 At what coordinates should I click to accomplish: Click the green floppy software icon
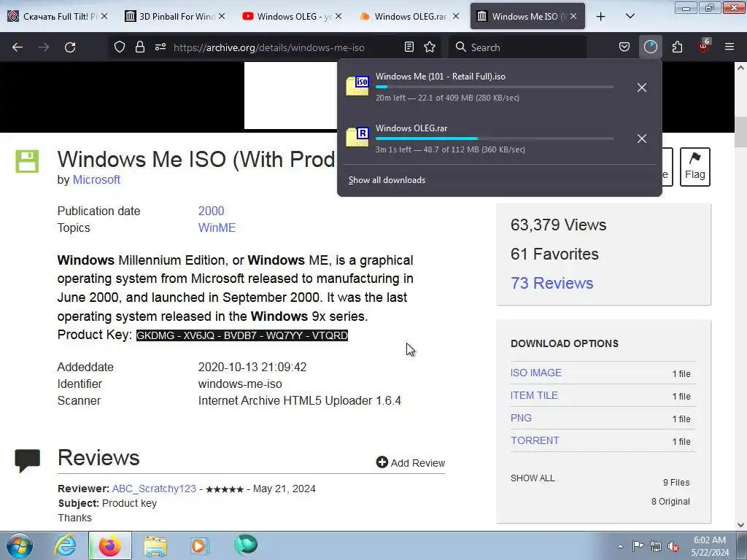pyautogui.click(x=27, y=161)
